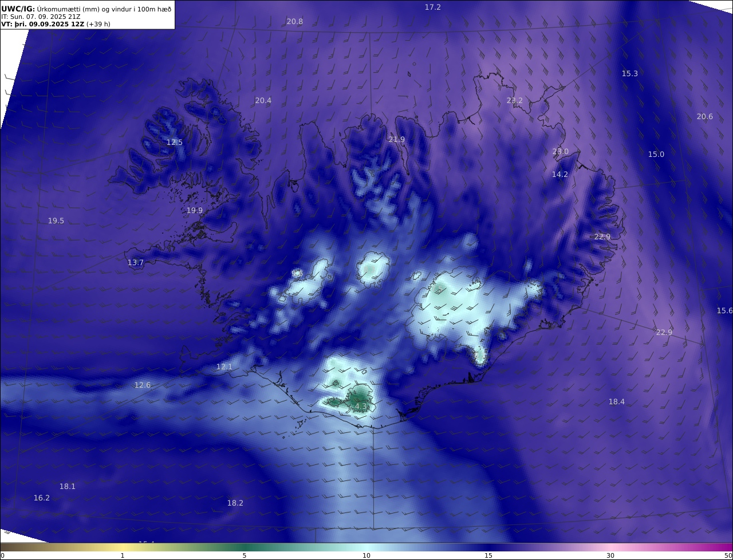Click the initial time 'IT: Sun. 07. 09. 2025 21Z'
The height and width of the screenshot is (560, 733).
[41, 17]
